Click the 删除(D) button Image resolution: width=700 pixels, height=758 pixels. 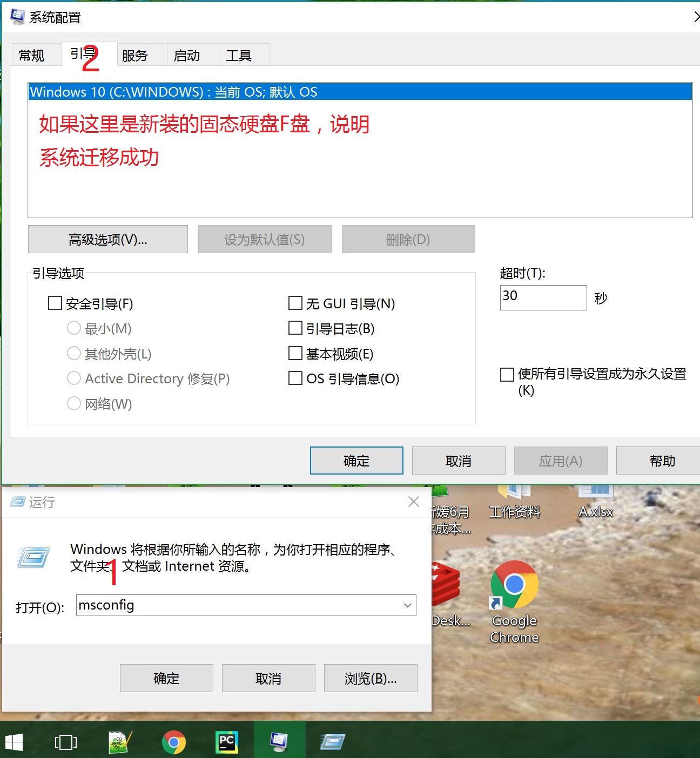pos(408,239)
